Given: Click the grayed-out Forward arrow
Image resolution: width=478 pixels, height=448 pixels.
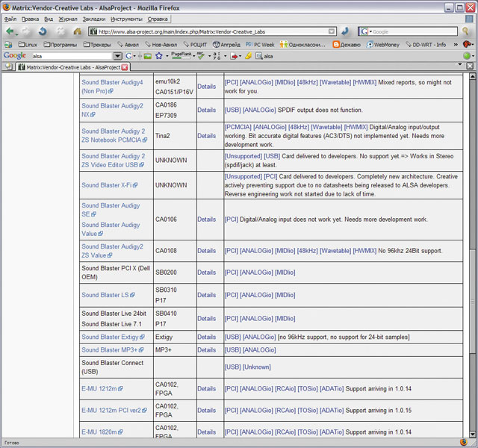Looking at the screenshot, I should (26, 31).
